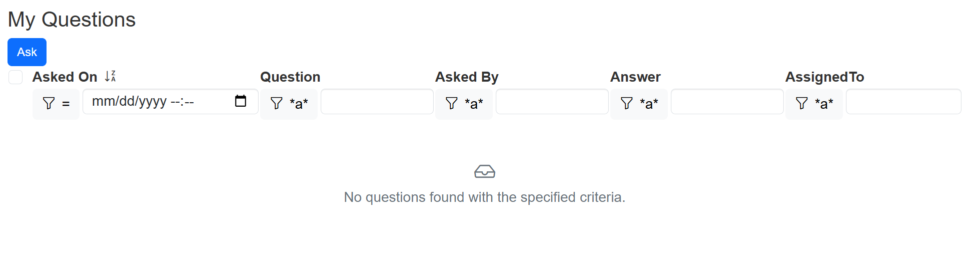Open the Question filter operator dropdown
Viewport: 980px width, 253px height.
tap(289, 104)
